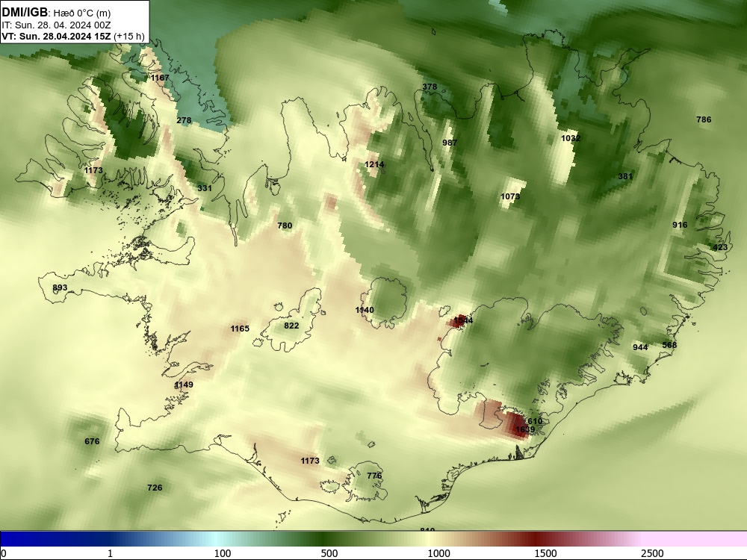Select the 786 value offshore east
Screen dimensions: 747x560
tap(704, 120)
